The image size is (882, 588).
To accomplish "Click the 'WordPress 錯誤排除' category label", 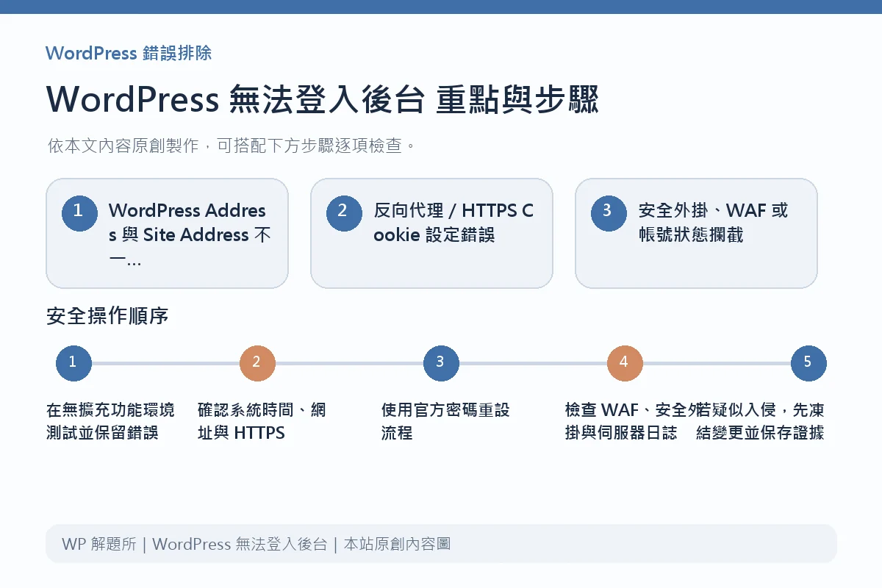I will (x=129, y=54).
